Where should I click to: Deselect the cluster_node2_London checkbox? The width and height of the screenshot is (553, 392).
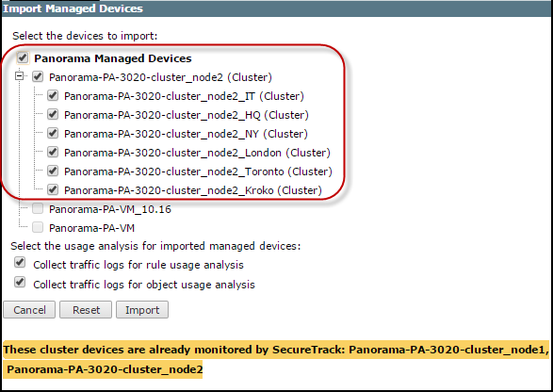coord(53,152)
